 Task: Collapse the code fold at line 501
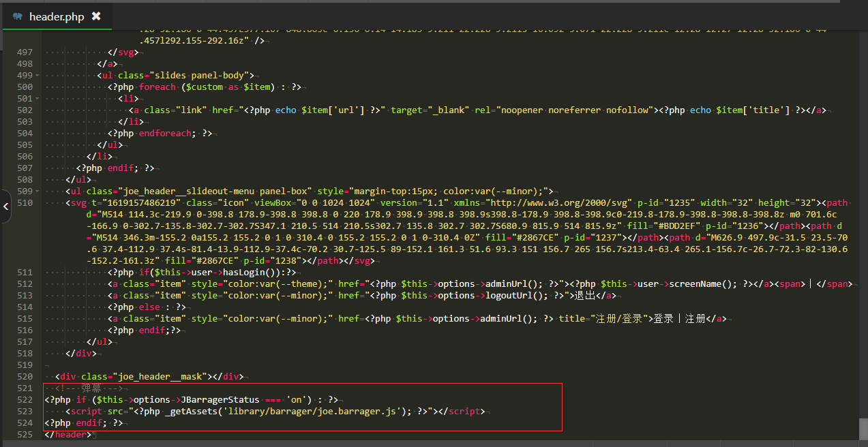click(x=37, y=98)
